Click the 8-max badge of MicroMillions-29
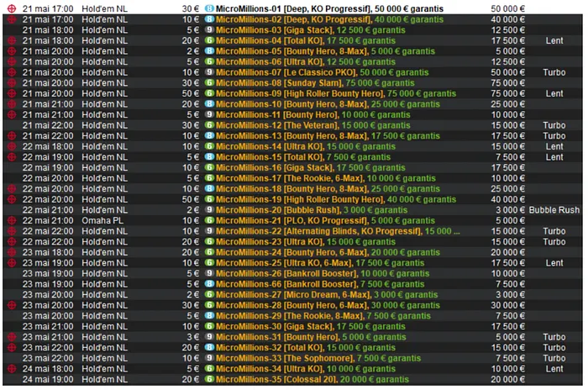The height and width of the screenshot is (390, 588). point(209,316)
